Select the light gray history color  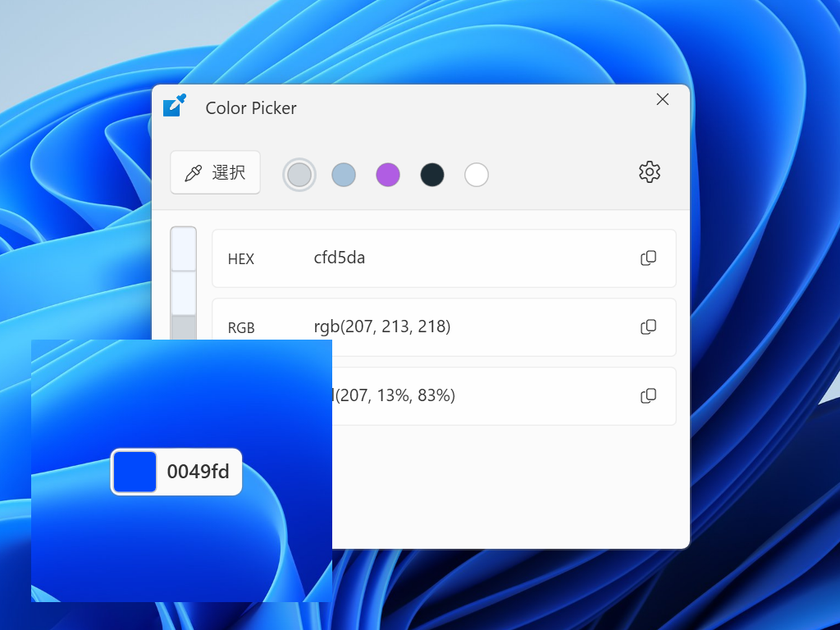[x=299, y=175]
